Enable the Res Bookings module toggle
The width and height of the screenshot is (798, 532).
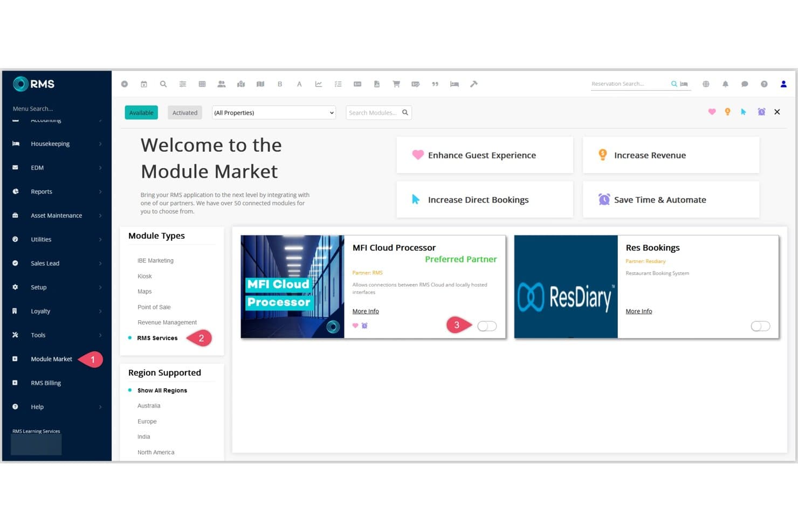tap(760, 326)
